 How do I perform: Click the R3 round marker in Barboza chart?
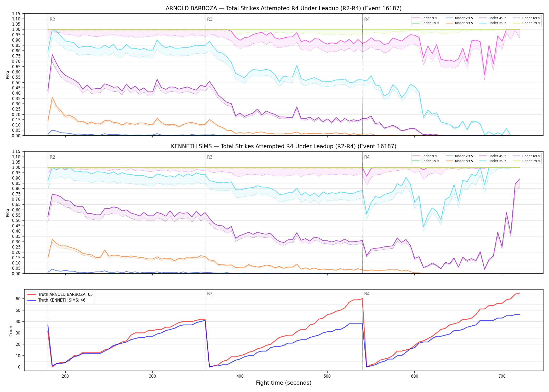(210, 19)
